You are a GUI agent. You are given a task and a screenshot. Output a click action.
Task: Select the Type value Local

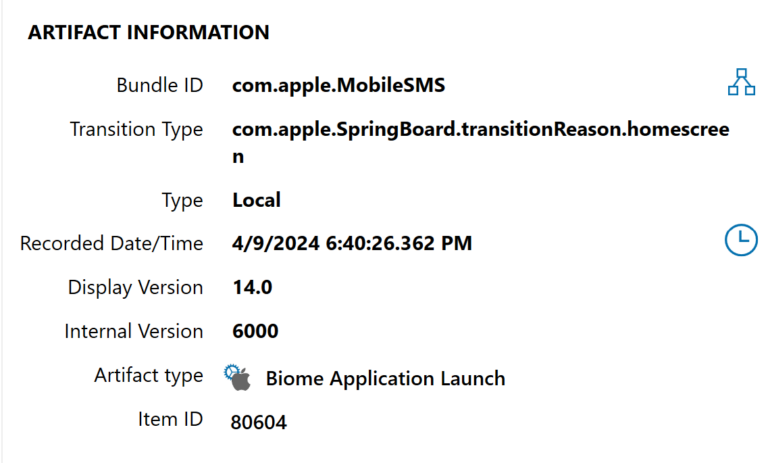[256, 200]
